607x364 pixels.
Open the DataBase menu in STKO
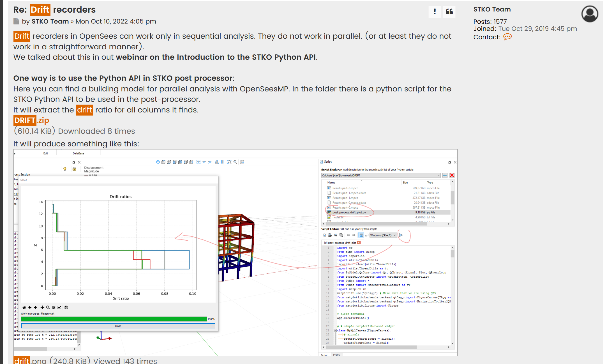click(x=79, y=153)
